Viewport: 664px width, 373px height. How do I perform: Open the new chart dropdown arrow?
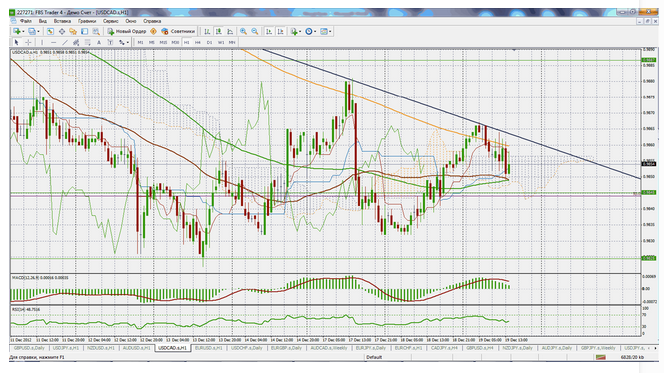coord(23,31)
